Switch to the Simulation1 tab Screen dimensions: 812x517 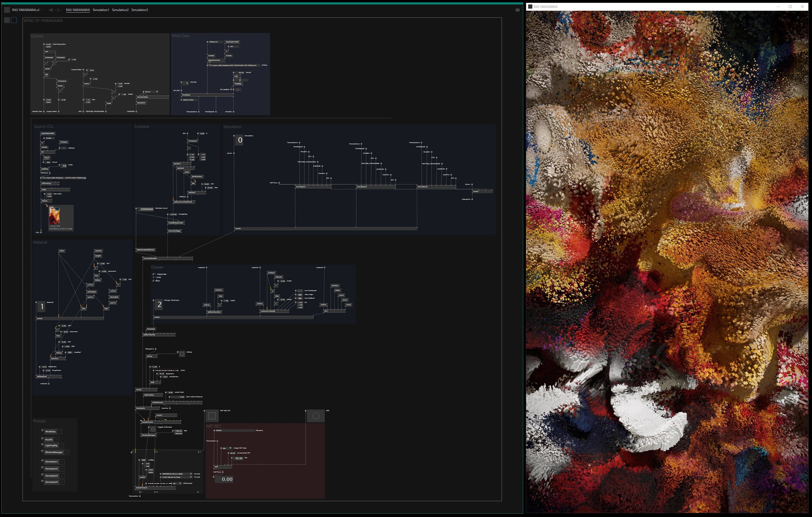click(x=101, y=10)
